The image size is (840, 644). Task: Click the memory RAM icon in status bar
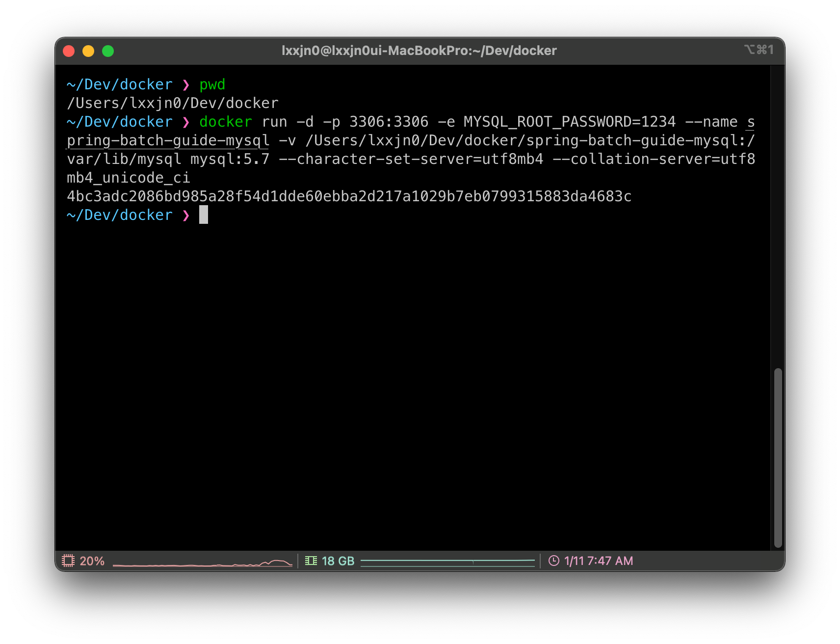coord(311,561)
